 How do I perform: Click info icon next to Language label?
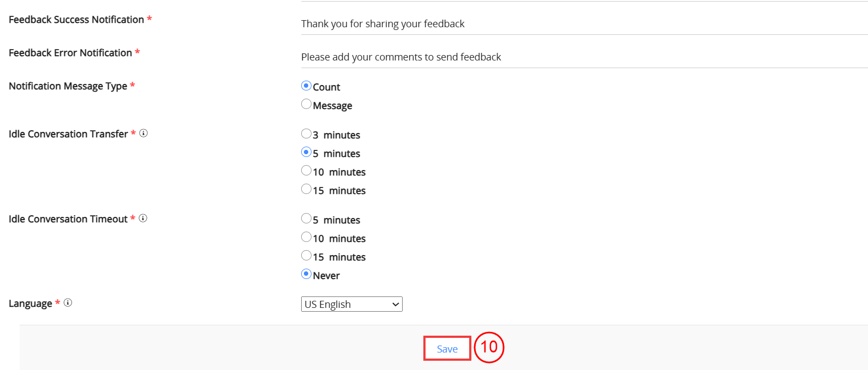(x=68, y=302)
